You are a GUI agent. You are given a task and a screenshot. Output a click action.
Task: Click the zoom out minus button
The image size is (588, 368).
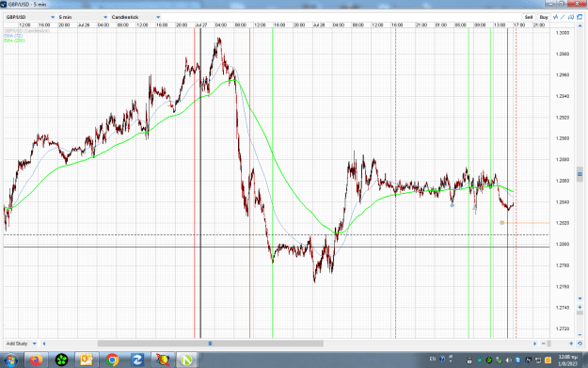[x=544, y=344]
